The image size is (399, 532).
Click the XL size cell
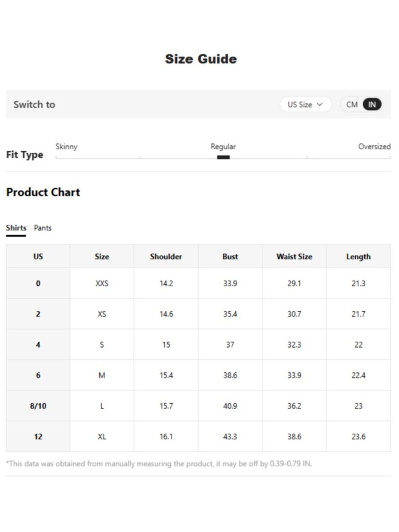coord(102,437)
